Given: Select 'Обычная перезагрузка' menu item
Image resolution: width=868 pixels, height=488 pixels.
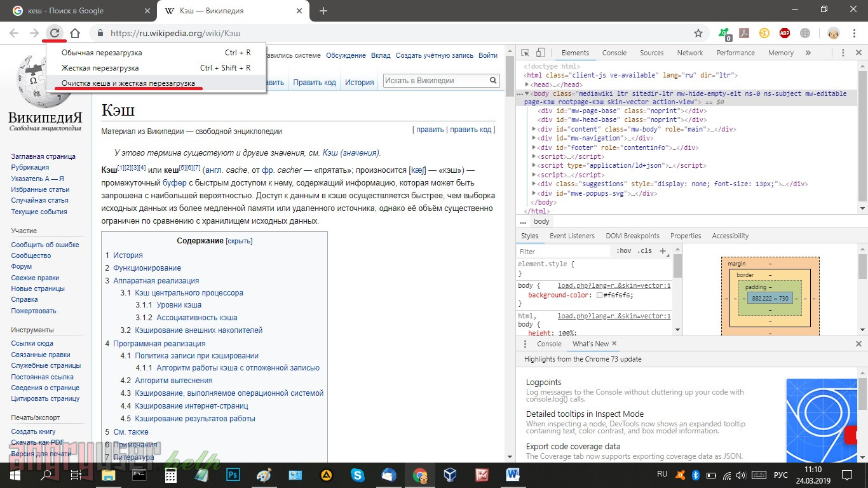Looking at the screenshot, I should (x=156, y=53).
